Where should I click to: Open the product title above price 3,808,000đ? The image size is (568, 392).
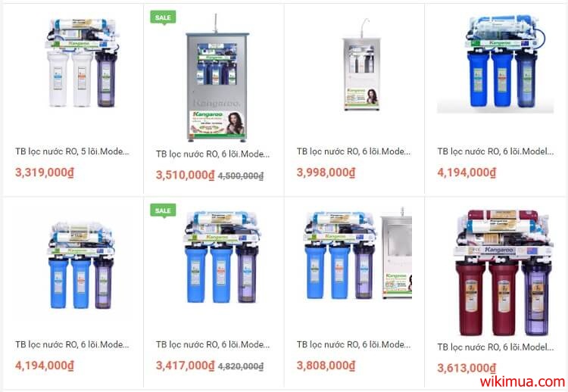[354, 344]
